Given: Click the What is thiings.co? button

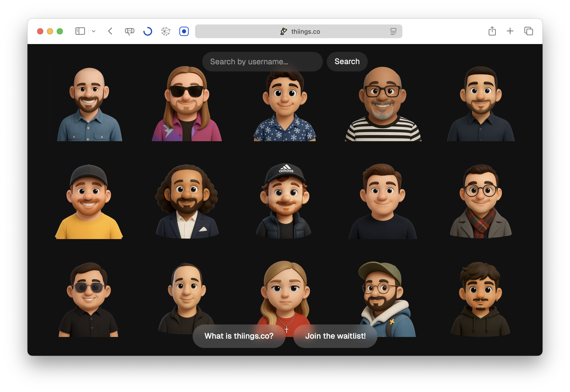Looking at the screenshot, I should (239, 336).
